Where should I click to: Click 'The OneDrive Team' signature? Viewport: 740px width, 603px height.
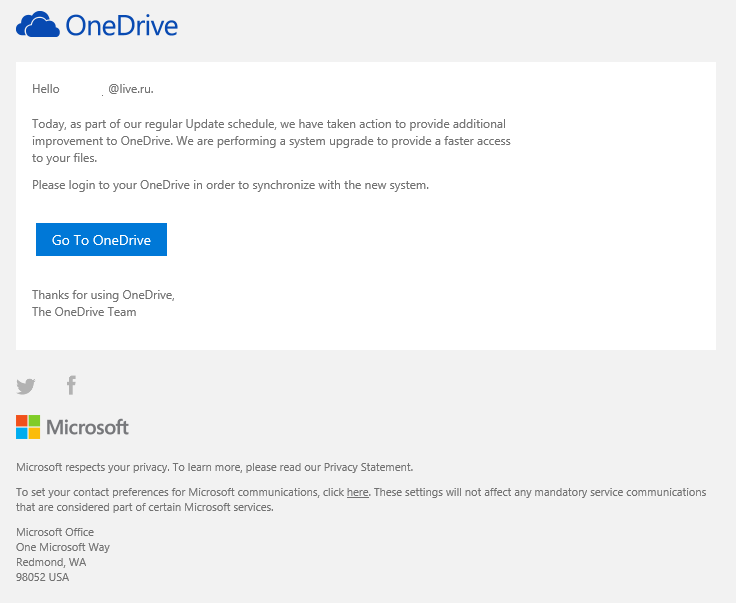coord(84,312)
